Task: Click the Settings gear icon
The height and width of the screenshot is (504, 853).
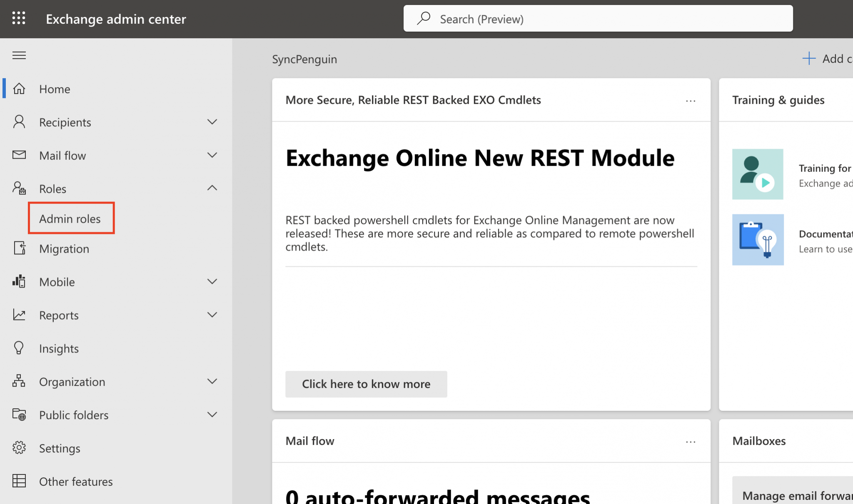Action: point(19,448)
